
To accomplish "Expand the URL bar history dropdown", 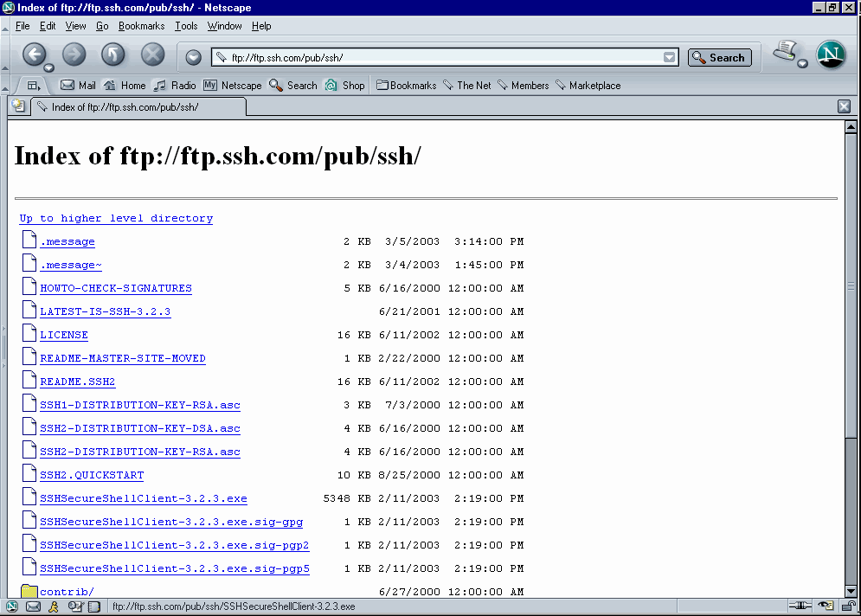I will [x=669, y=58].
